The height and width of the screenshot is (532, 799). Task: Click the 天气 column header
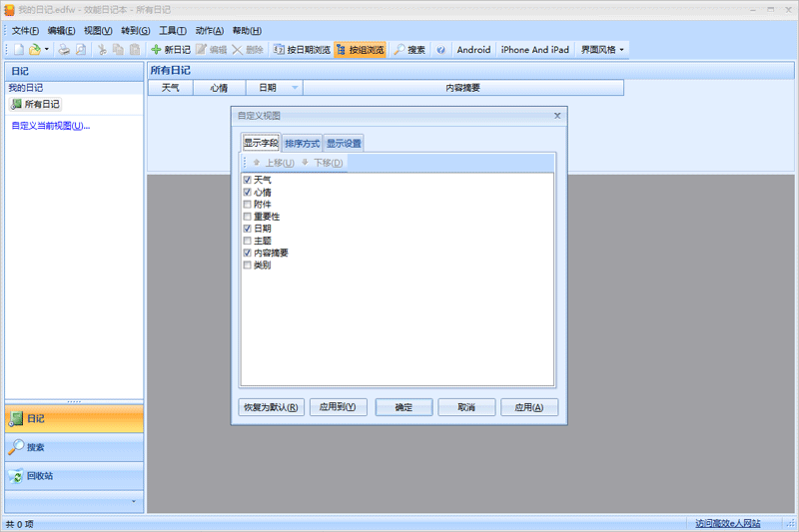(x=170, y=88)
